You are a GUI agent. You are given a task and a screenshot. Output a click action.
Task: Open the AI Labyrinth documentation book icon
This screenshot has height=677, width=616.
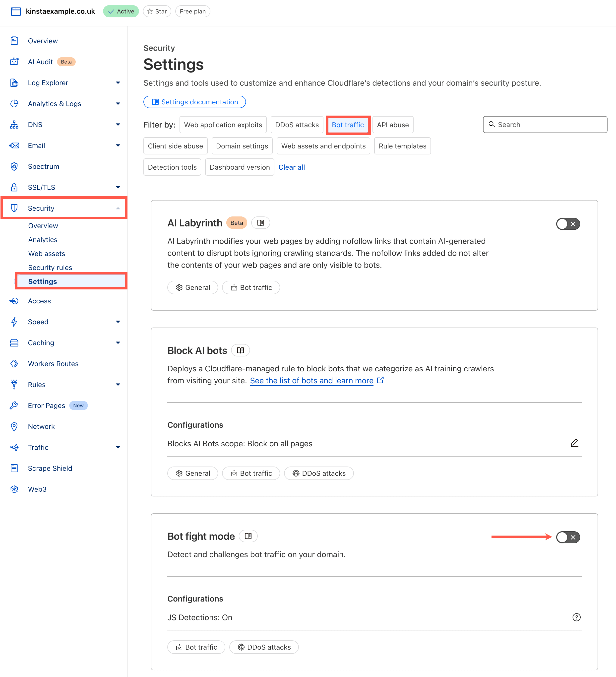click(x=261, y=222)
